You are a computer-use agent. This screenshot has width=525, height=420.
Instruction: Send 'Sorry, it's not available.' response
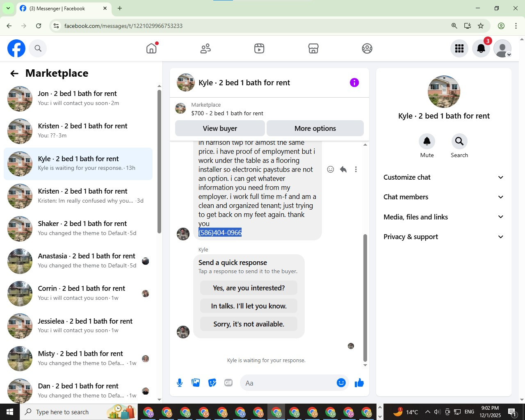click(x=249, y=324)
